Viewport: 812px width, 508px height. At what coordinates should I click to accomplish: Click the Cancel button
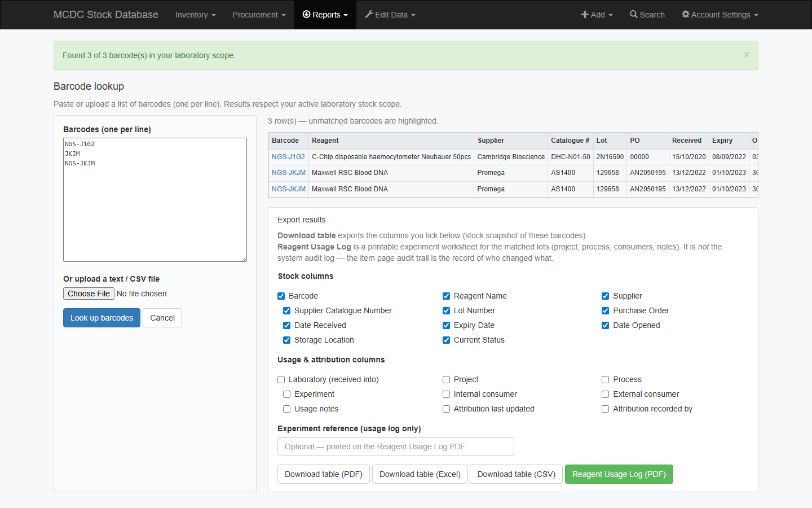point(162,318)
